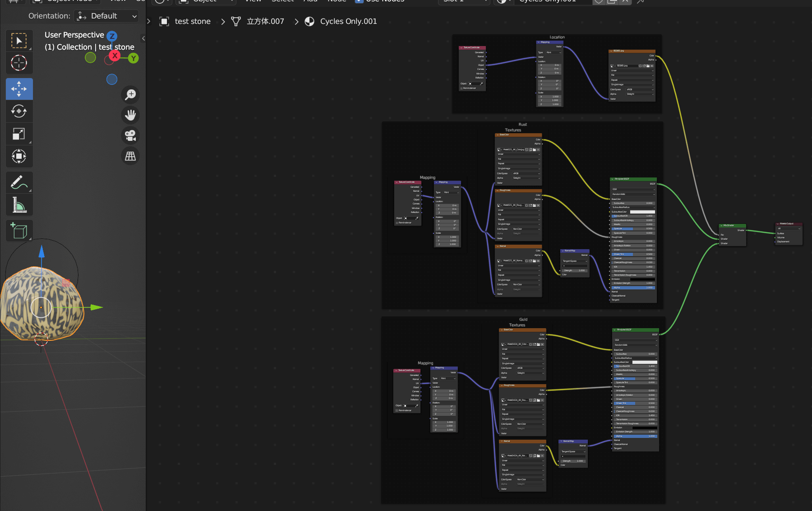812x511 pixels.
Task: Select the Measure tool
Action: (x=19, y=205)
